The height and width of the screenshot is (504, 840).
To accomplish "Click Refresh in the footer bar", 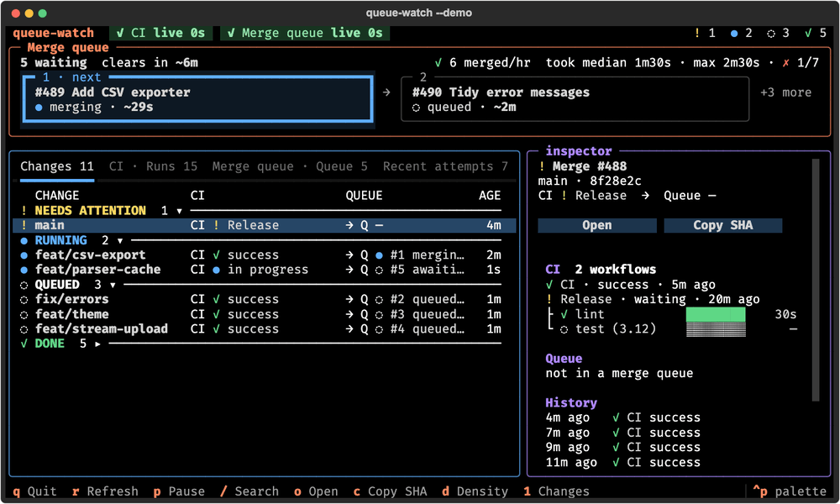I will point(105,491).
